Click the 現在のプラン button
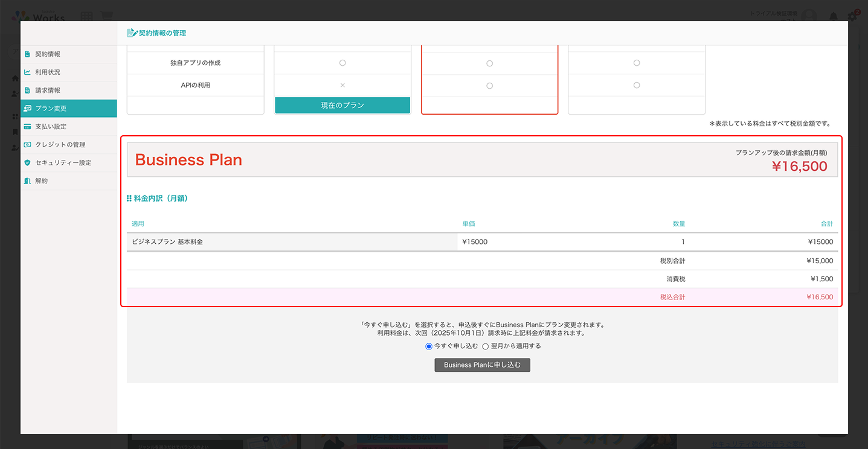This screenshot has width=868, height=449. click(342, 106)
